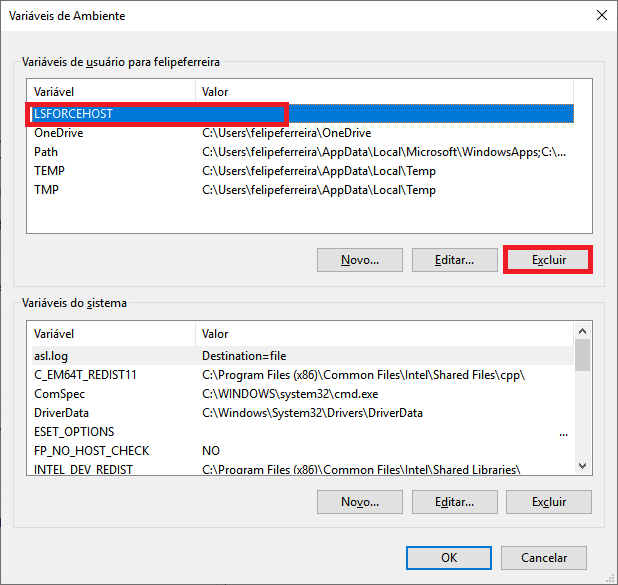Select the TMP variable row
Viewport: 618px width, 585px height.
[x=302, y=190]
